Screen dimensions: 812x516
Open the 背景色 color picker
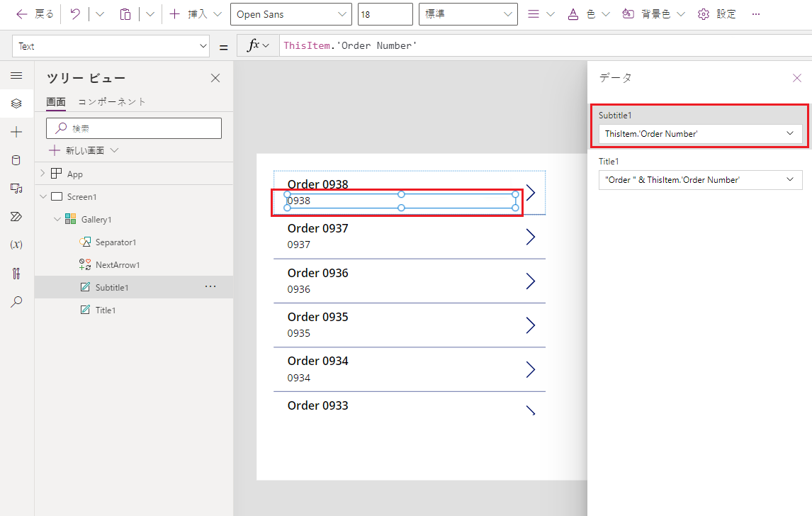tap(654, 14)
